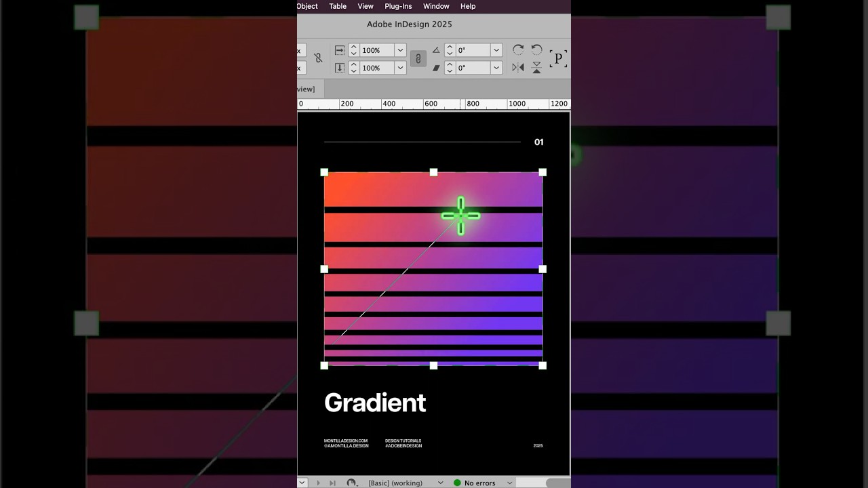This screenshot has width=868, height=488.
Task: Rotate the selection 90° clockwise
Action: [x=518, y=49]
